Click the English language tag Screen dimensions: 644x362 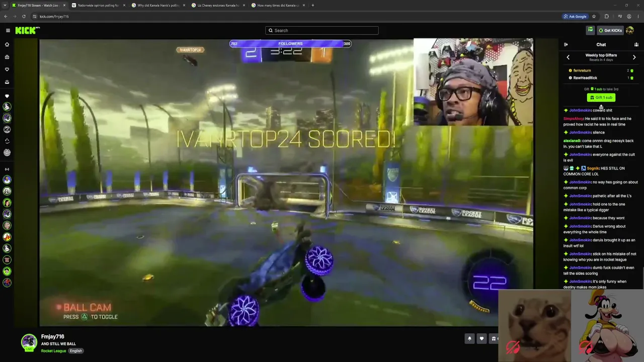tap(76, 350)
